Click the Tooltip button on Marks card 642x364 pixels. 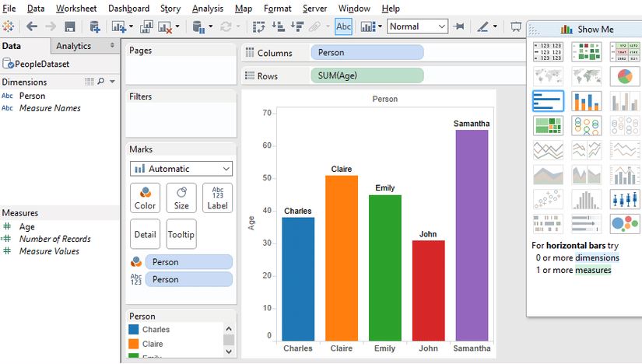(181, 234)
